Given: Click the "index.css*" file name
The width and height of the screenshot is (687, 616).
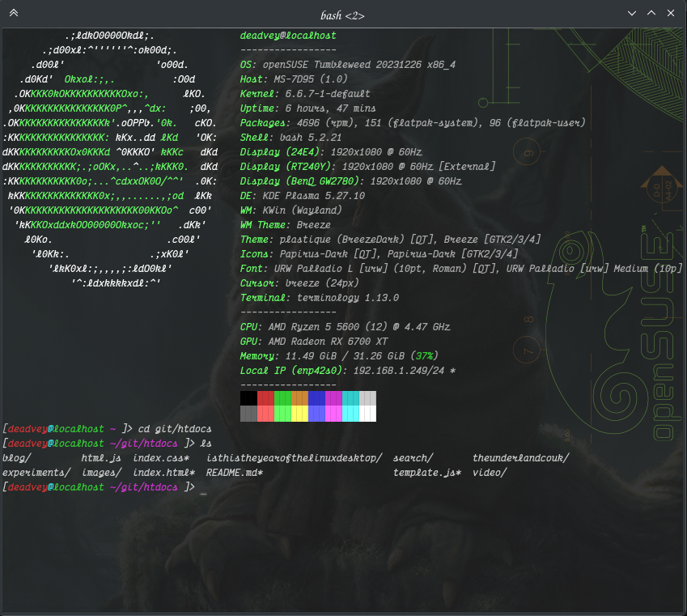Looking at the screenshot, I should (x=161, y=458).
